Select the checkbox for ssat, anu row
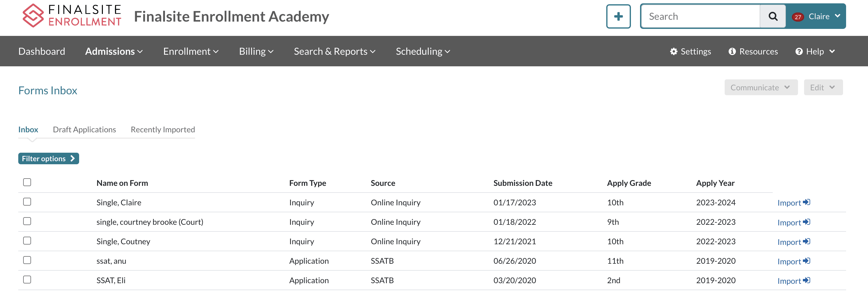868x292 pixels. click(x=27, y=260)
